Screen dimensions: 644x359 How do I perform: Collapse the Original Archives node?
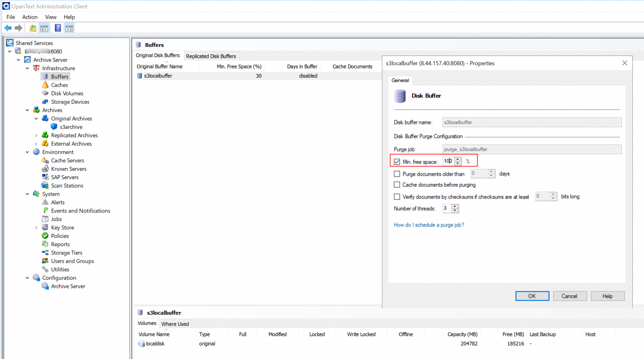(x=36, y=119)
